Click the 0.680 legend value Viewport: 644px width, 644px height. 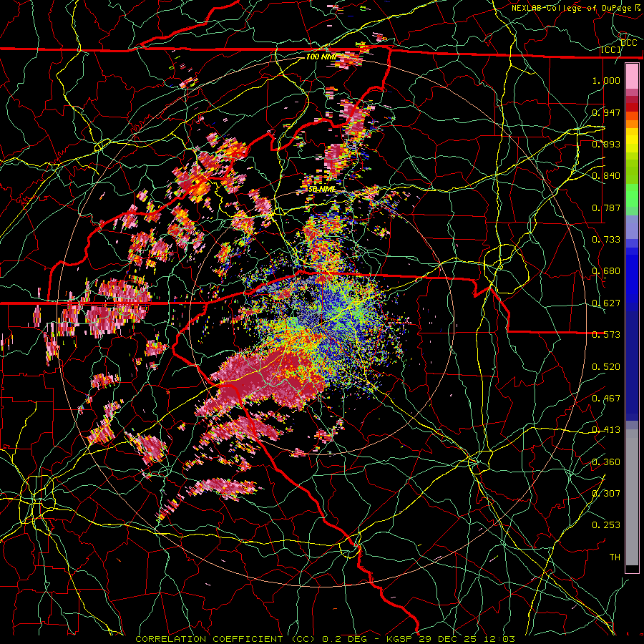point(606,271)
